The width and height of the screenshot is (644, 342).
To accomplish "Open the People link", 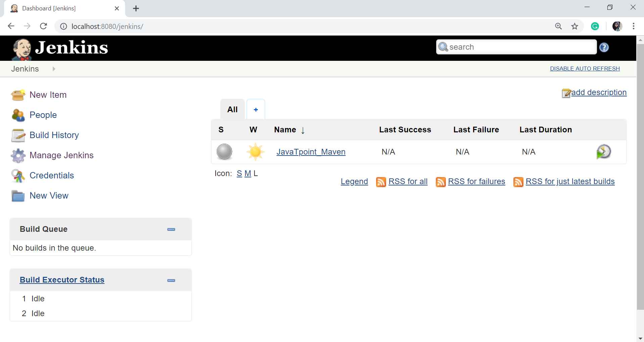I will pyautogui.click(x=43, y=115).
